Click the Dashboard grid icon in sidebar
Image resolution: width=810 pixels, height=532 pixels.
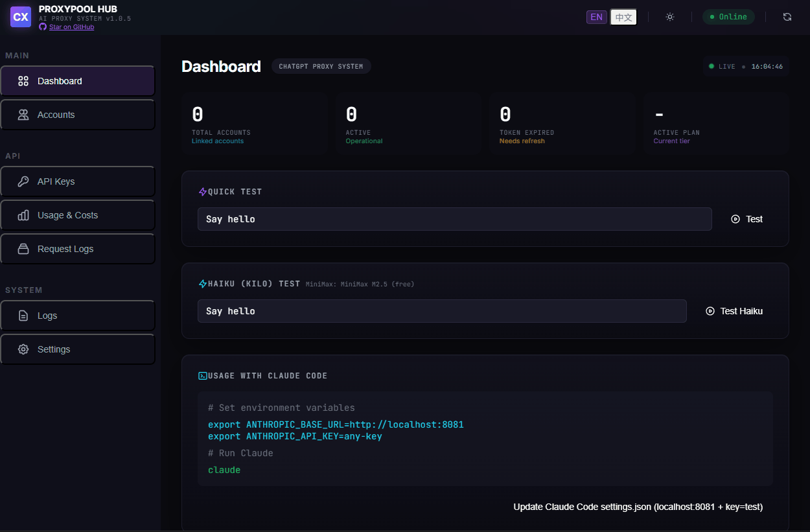point(23,81)
